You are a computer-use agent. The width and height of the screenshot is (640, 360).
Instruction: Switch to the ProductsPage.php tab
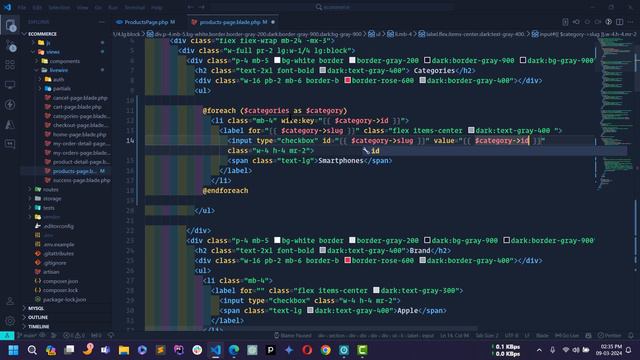(146, 22)
